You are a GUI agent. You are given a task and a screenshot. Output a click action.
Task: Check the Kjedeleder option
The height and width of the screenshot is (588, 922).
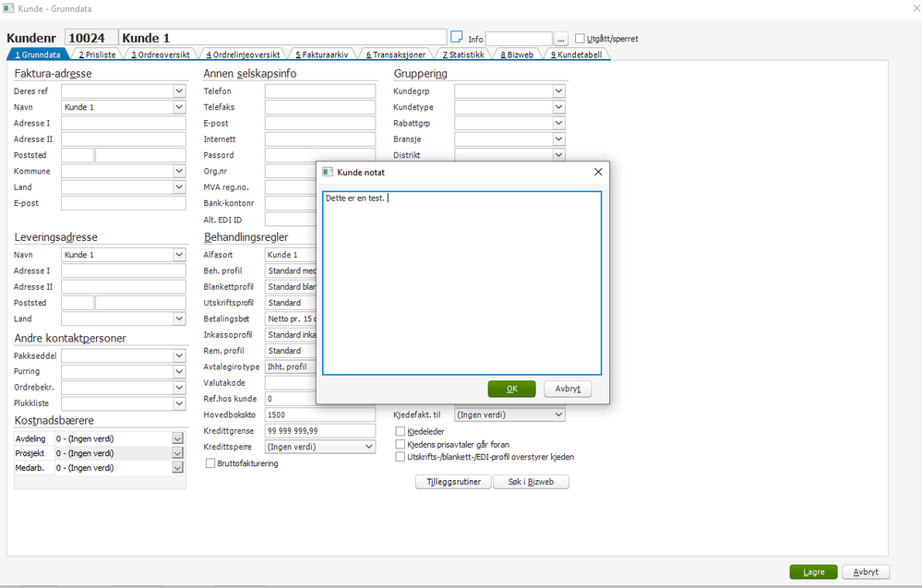point(401,431)
